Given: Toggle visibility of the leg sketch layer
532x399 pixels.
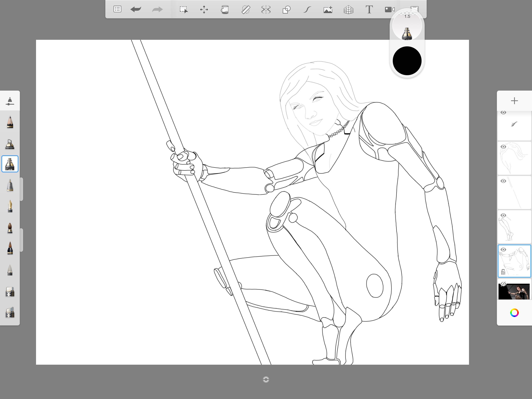Looking at the screenshot, I should [x=503, y=215].
